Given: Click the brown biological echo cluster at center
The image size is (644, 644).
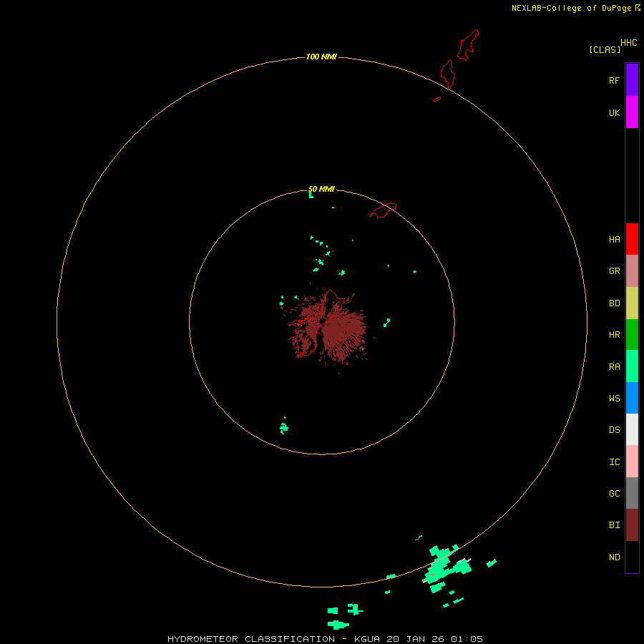Looking at the screenshot, I should tap(327, 326).
